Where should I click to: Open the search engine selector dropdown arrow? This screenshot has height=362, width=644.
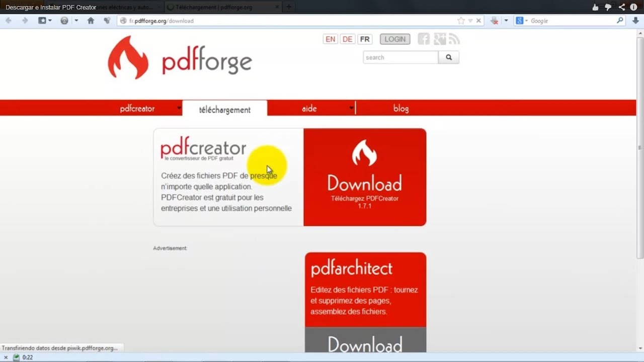(x=526, y=21)
